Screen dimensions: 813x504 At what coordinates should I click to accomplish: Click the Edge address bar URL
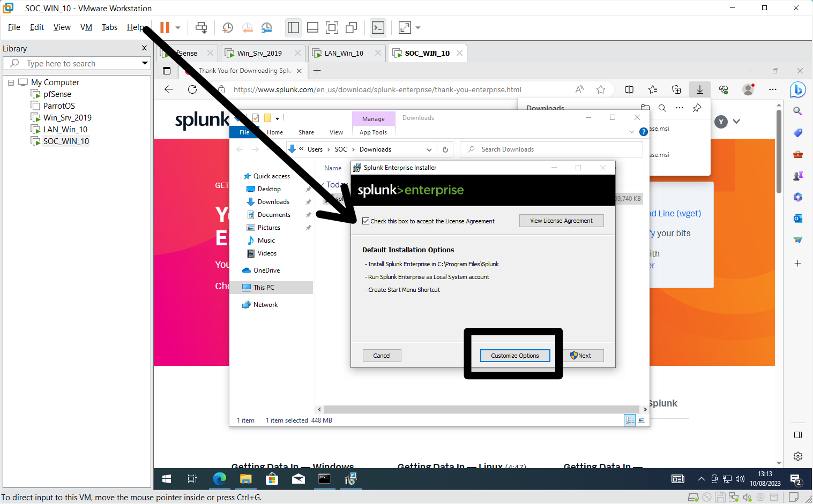click(377, 89)
